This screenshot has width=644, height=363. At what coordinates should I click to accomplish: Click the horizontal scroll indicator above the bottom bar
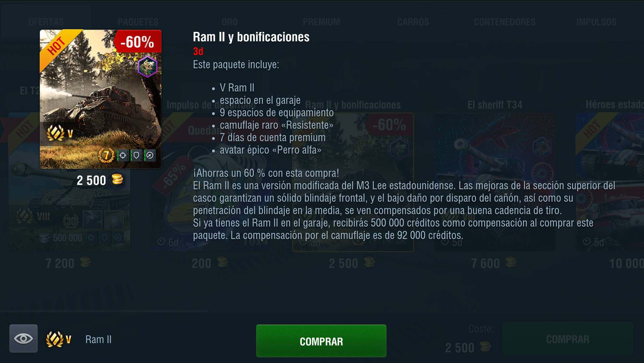pyautogui.click(x=104, y=311)
